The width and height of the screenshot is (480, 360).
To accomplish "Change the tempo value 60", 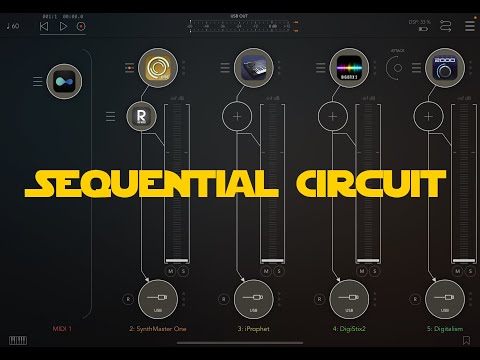I will point(13,26).
